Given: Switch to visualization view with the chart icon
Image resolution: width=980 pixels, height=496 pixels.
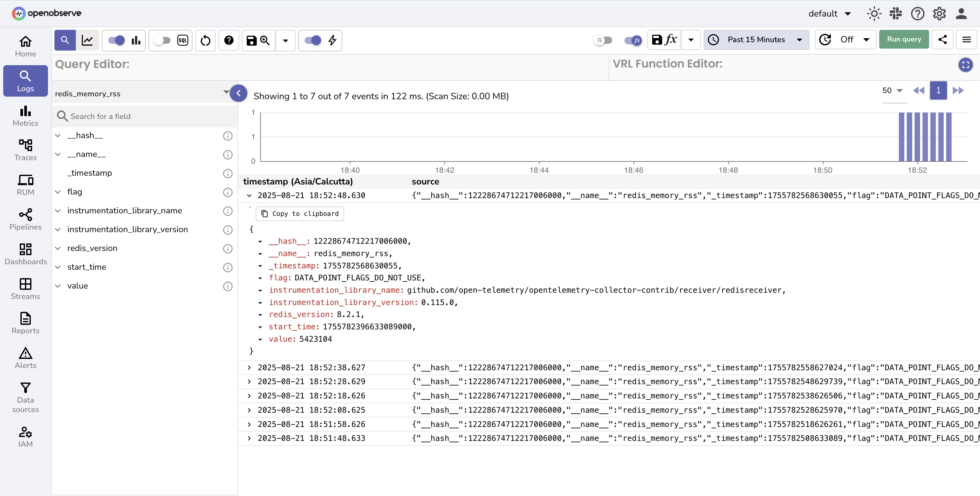Looking at the screenshot, I should coord(88,40).
